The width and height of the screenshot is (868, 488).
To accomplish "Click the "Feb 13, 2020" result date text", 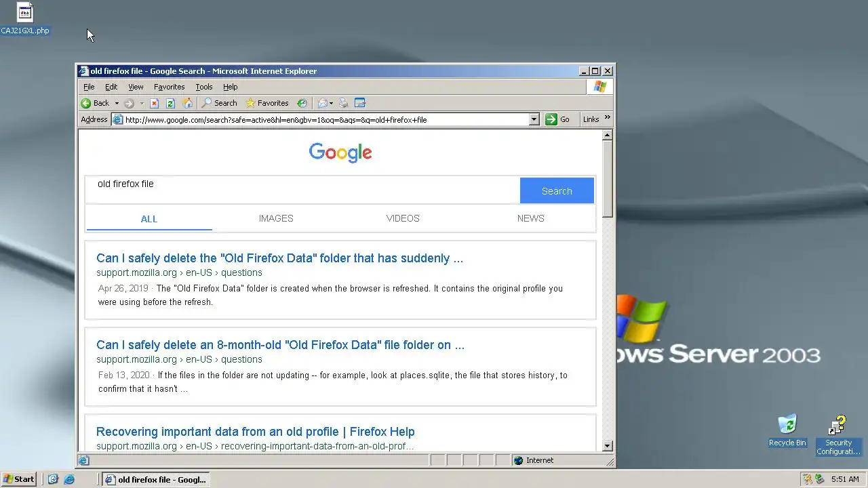I will pyautogui.click(x=123, y=375).
